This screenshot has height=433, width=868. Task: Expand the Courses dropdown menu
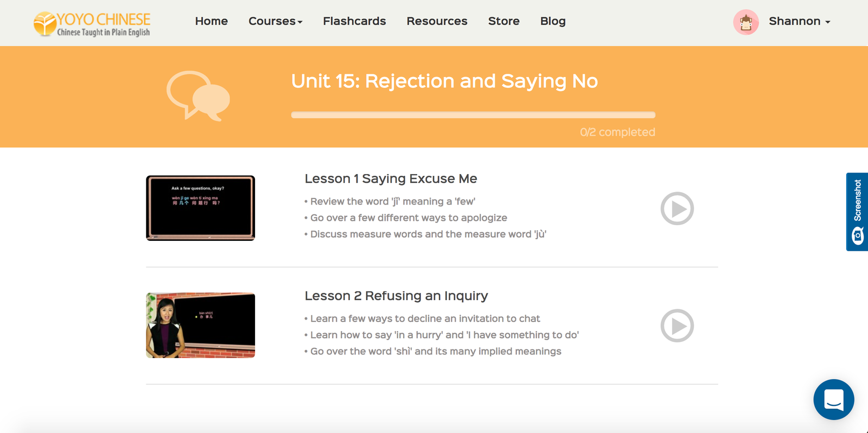[x=275, y=21]
